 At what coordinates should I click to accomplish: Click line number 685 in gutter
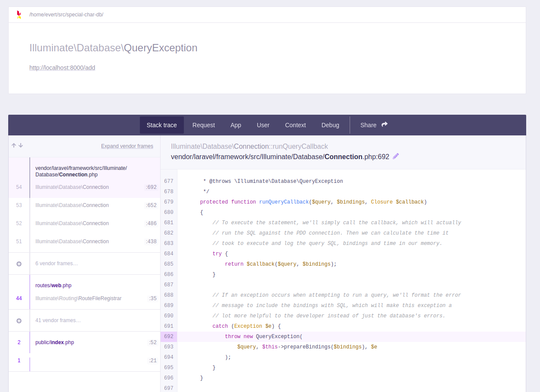pyautogui.click(x=168, y=264)
